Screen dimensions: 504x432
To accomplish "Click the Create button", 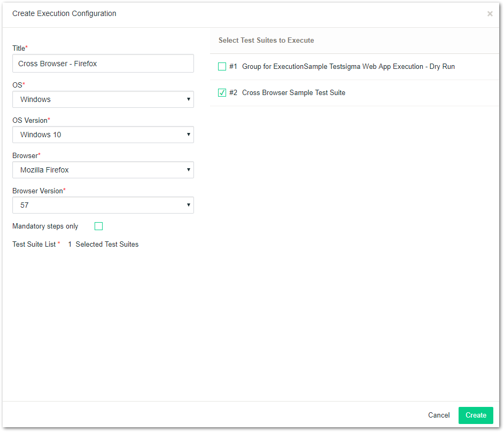I will point(476,415).
